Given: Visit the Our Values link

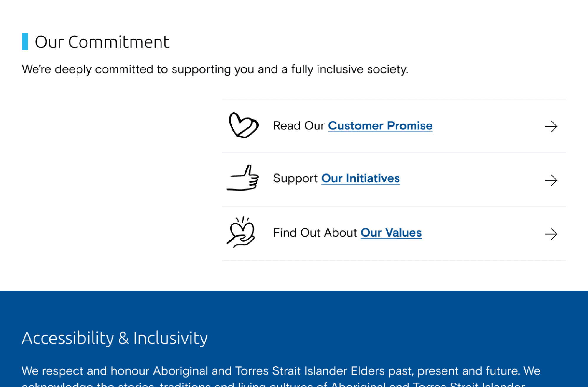Looking at the screenshot, I should click(391, 233).
